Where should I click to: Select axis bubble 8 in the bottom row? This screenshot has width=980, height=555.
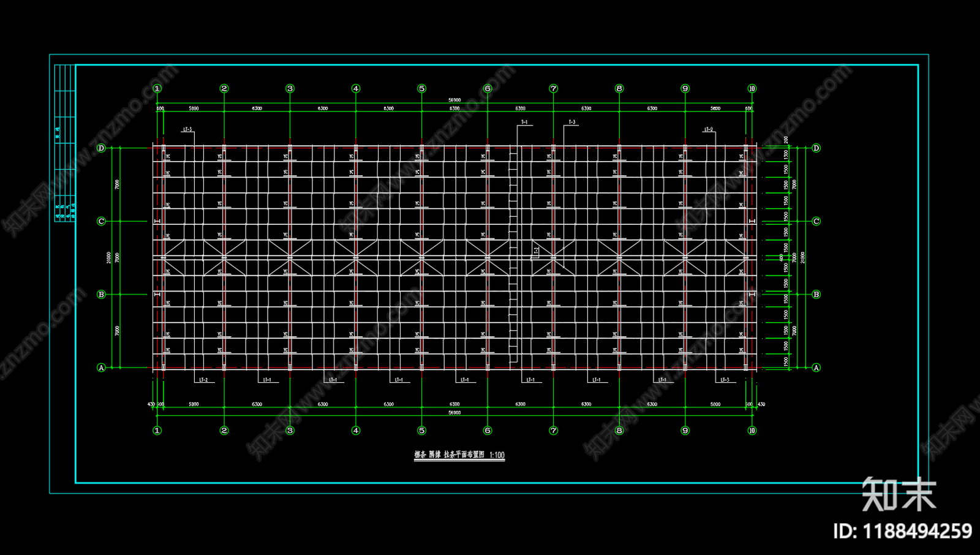[619, 431]
